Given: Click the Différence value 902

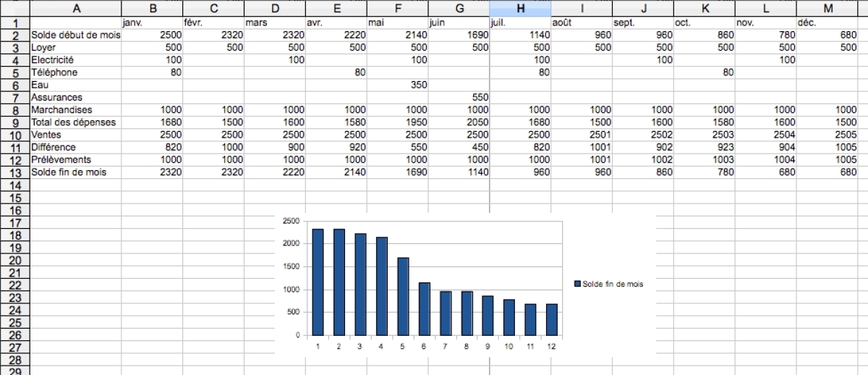Looking at the screenshot, I should click(x=643, y=147).
